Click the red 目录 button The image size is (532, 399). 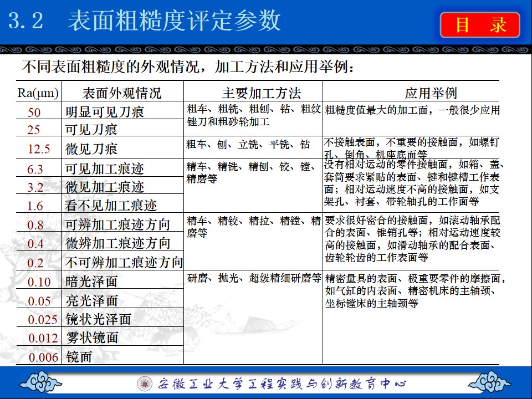(480, 25)
